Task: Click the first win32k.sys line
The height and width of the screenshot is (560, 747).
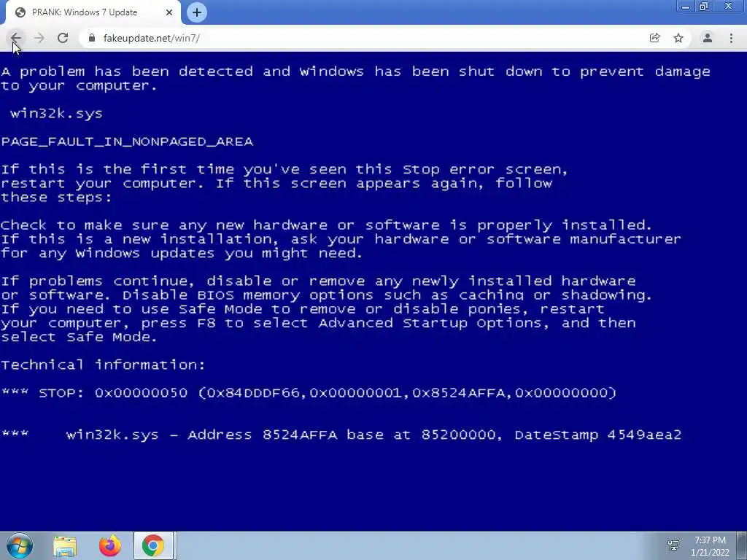Action: [56, 114]
